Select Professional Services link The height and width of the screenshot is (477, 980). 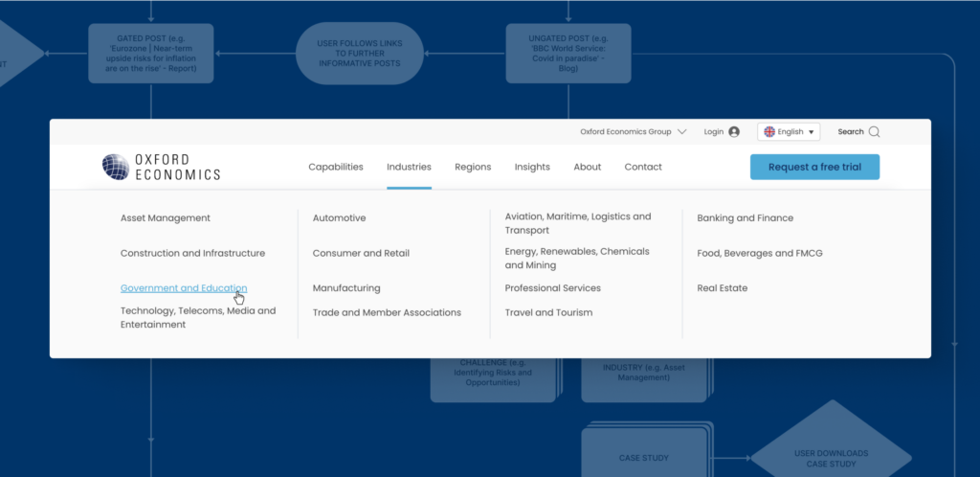tap(552, 288)
